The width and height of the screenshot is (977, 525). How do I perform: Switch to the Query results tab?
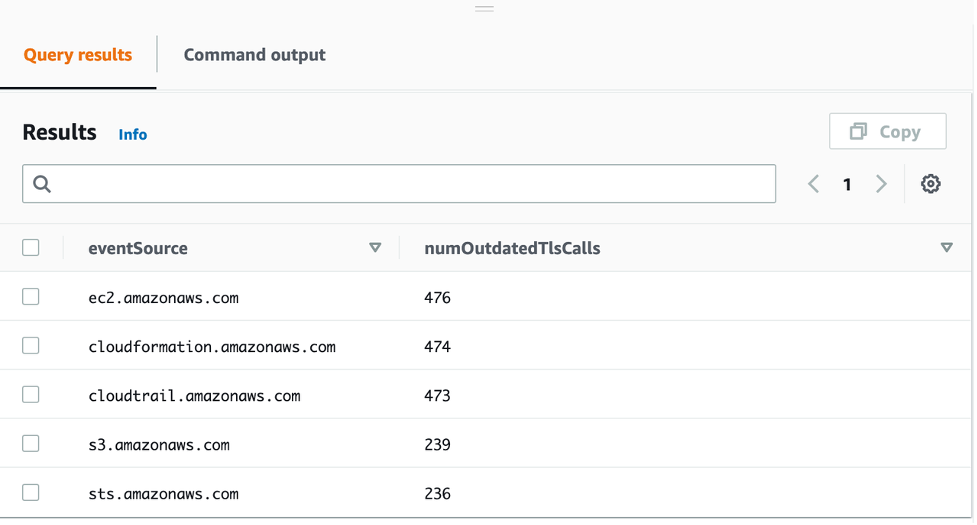tap(78, 55)
